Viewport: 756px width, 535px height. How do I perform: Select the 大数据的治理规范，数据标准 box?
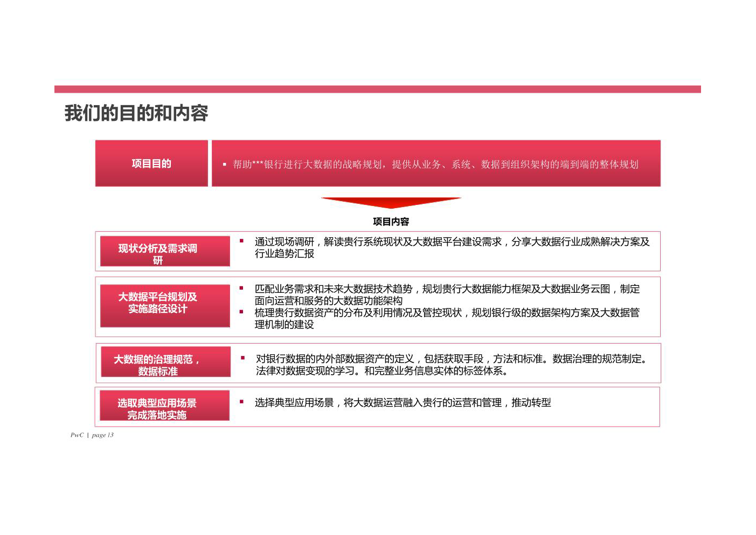(166, 362)
